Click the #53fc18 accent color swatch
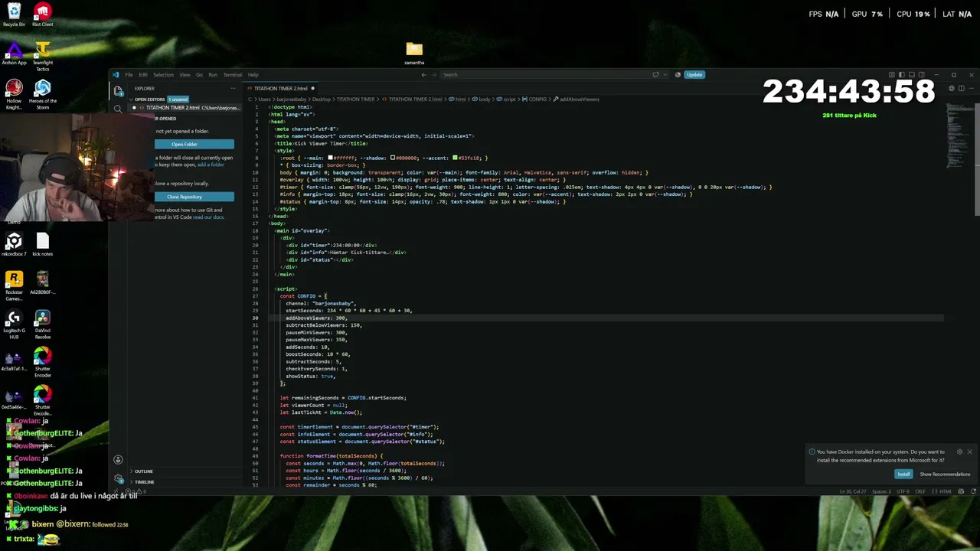980x551 pixels. [455, 158]
